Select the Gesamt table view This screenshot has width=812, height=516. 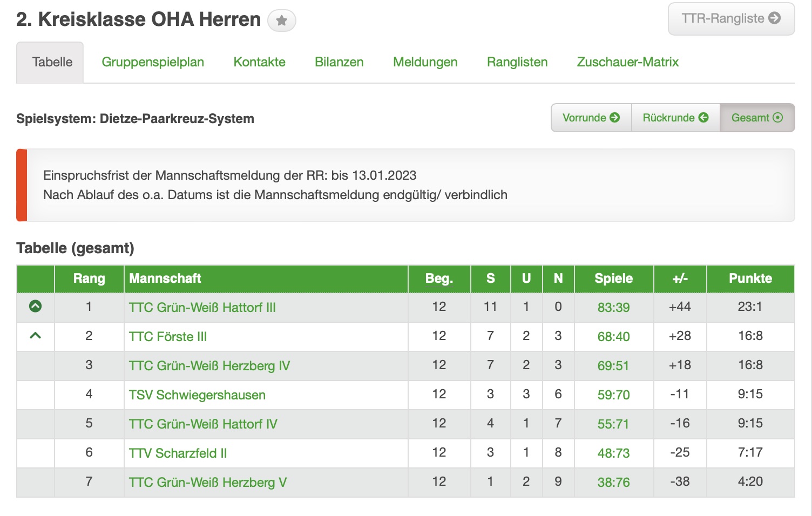tap(756, 118)
